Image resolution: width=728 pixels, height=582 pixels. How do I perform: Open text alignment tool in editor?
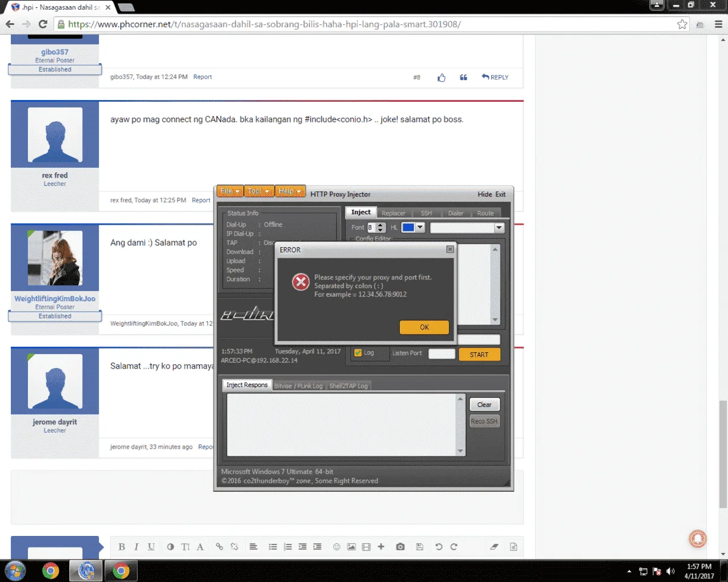pyautogui.click(x=254, y=547)
